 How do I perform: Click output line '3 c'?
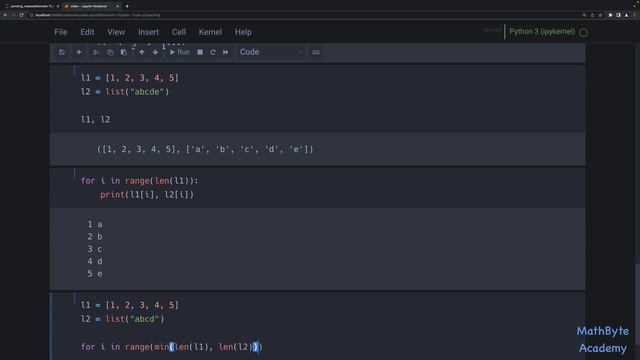(x=95, y=249)
